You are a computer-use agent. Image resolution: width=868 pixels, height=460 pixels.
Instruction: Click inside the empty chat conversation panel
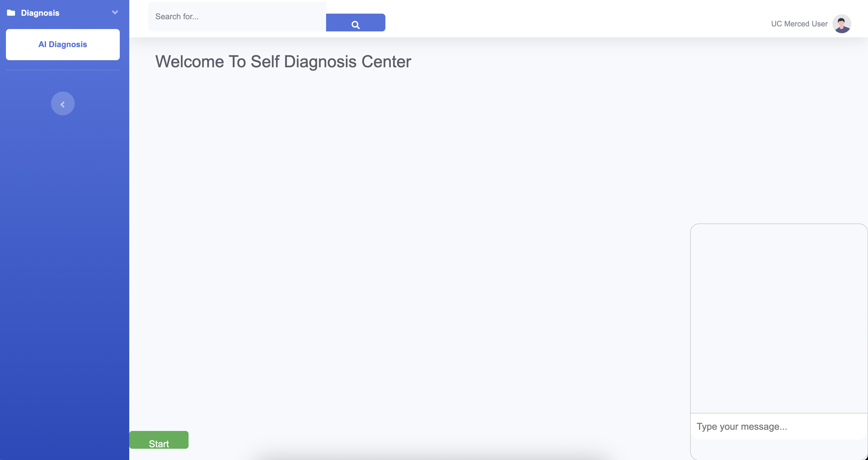[778, 320]
